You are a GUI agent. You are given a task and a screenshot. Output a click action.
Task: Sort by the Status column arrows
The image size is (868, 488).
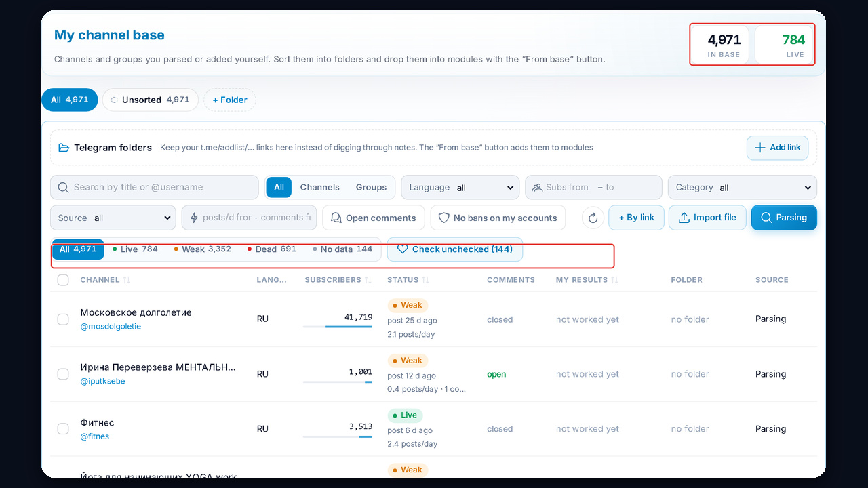pos(425,280)
